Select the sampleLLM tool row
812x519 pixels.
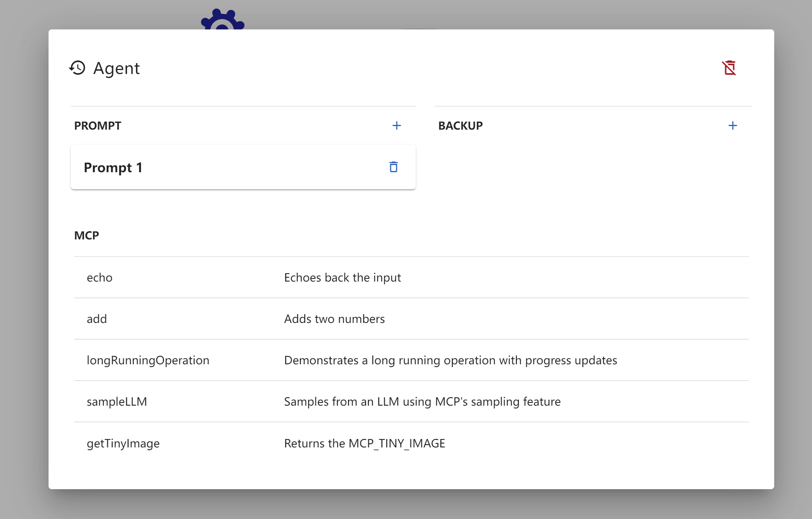tap(117, 402)
